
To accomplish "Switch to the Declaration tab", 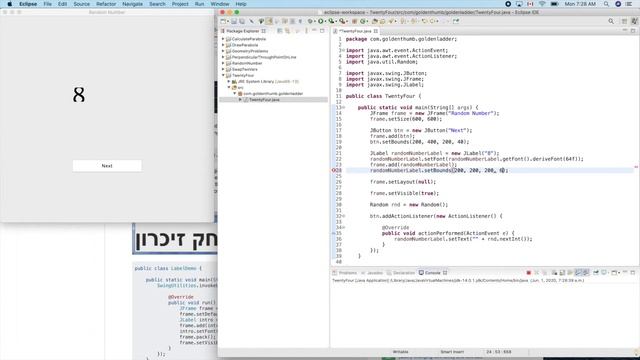I will tap(401, 273).
